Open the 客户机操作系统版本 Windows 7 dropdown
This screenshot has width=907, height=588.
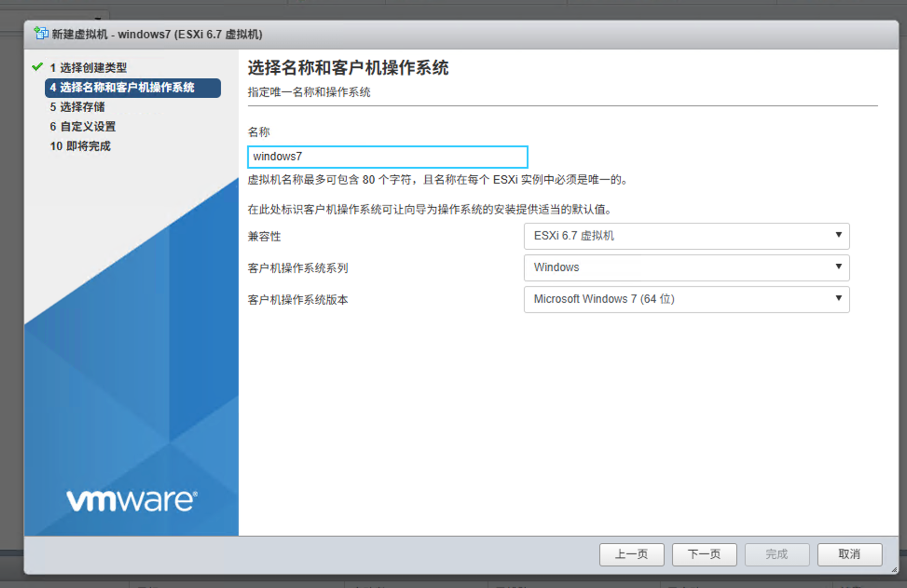click(x=687, y=299)
